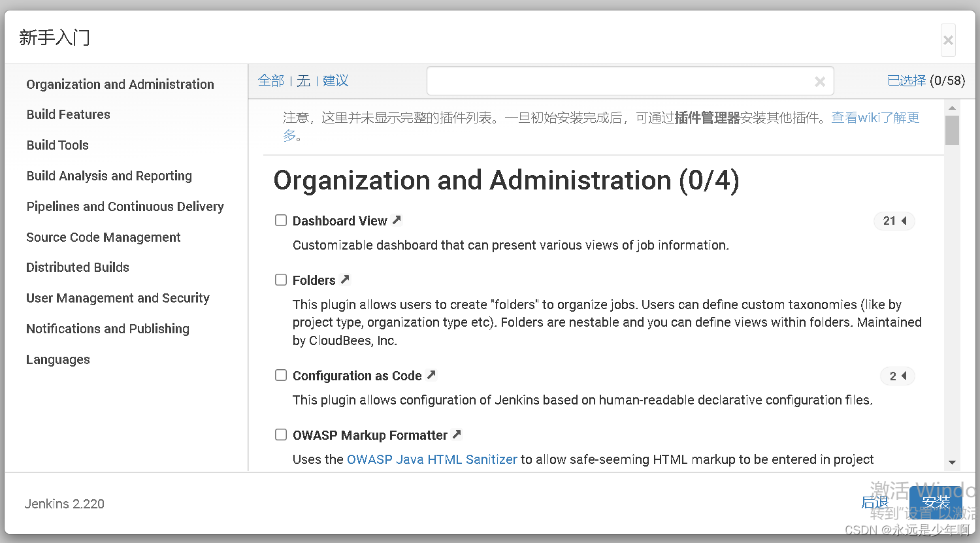980x543 pixels.
Task: Go to Build Features category
Action: coord(69,114)
